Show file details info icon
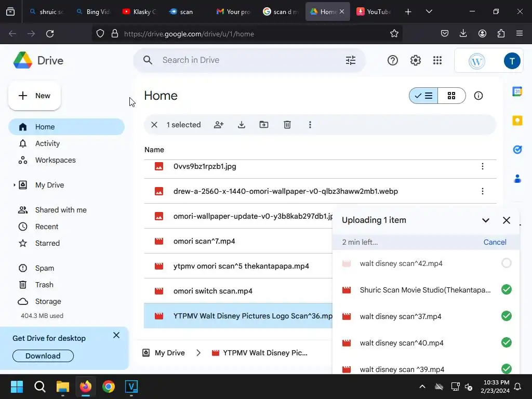 pyautogui.click(x=478, y=96)
